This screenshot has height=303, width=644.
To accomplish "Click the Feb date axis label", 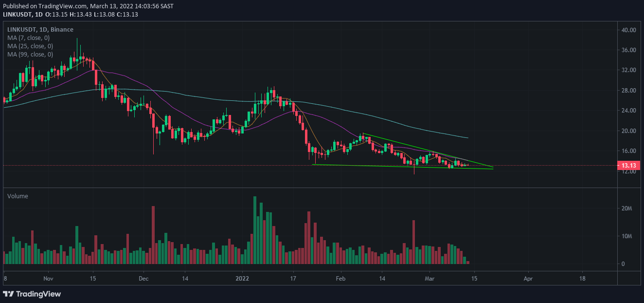I will tap(340, 279).
